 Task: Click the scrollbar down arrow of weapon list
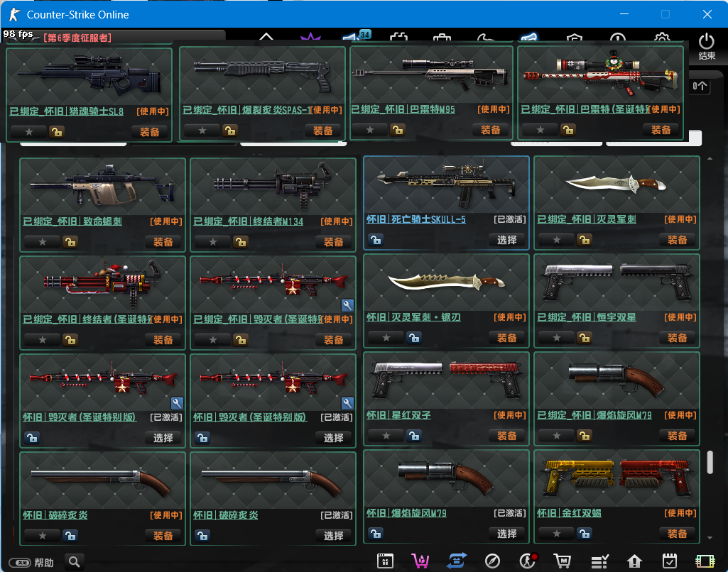tap(710, 538)
